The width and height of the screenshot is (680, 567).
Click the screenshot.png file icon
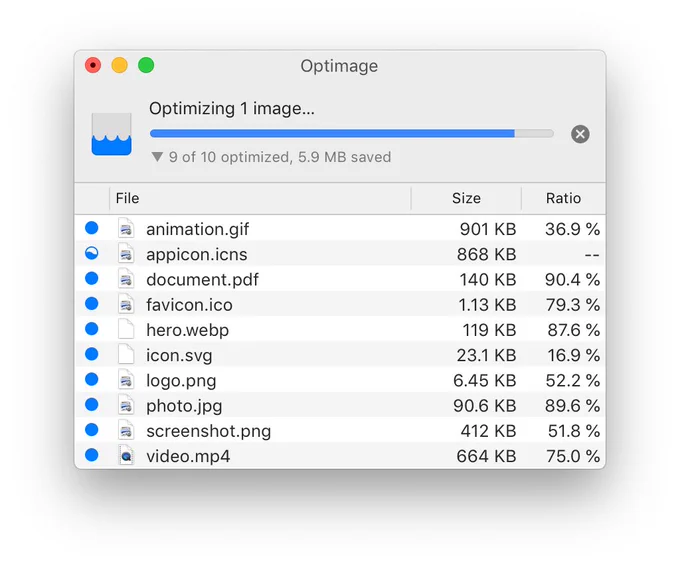click(126, 431)
